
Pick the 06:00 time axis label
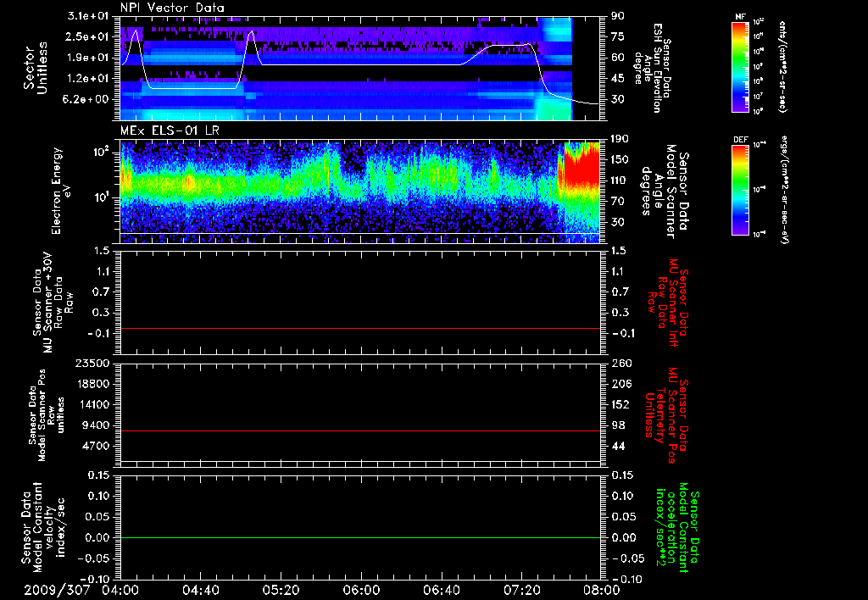[360, 590]
